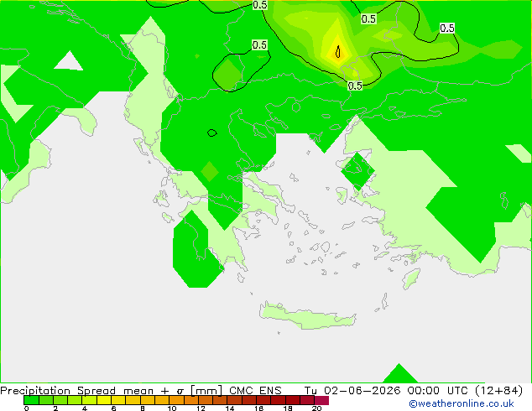Select the orange swatch starting at 10

click(x=176, y=400)
